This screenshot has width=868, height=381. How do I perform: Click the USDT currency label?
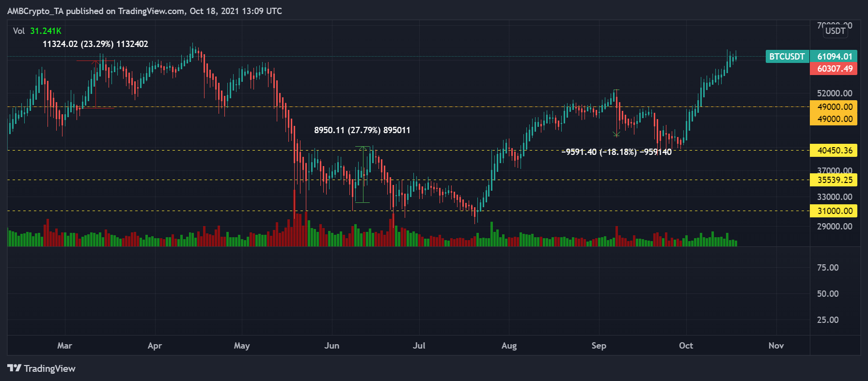[835, 31]
